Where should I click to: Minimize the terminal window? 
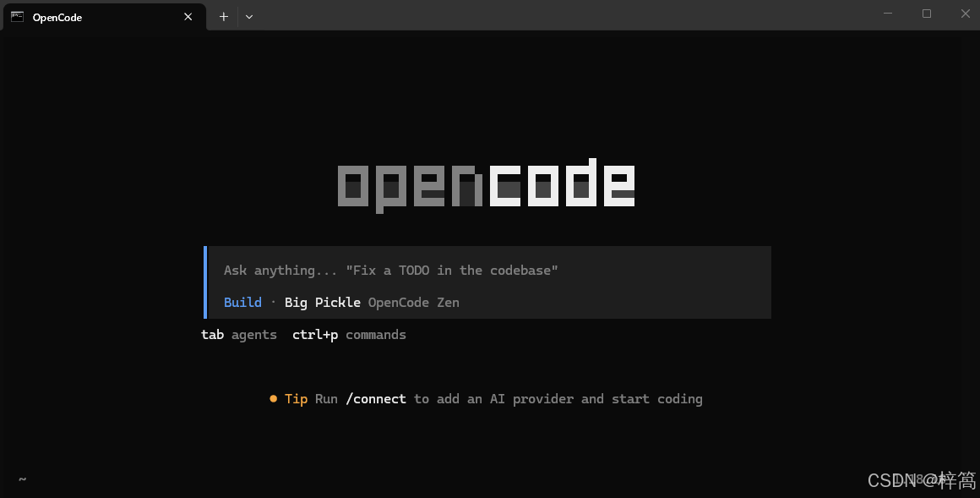pos(888,14)
